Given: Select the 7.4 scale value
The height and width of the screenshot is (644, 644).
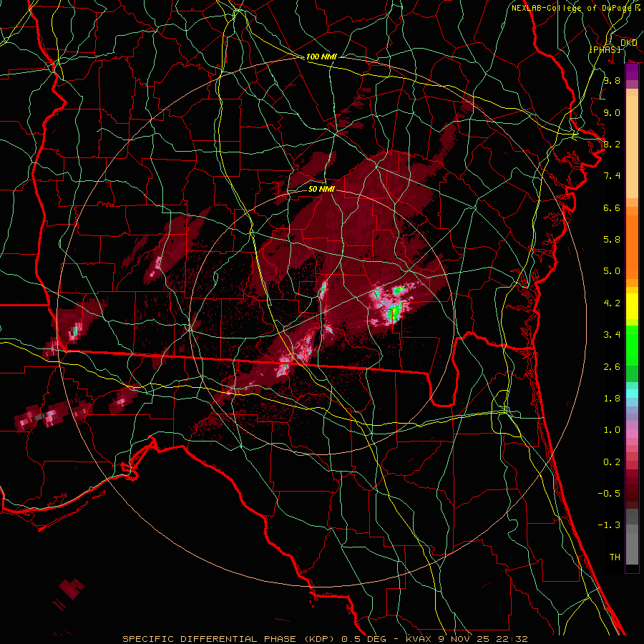Looking at the screenshot, I should (x=612, y=176).
